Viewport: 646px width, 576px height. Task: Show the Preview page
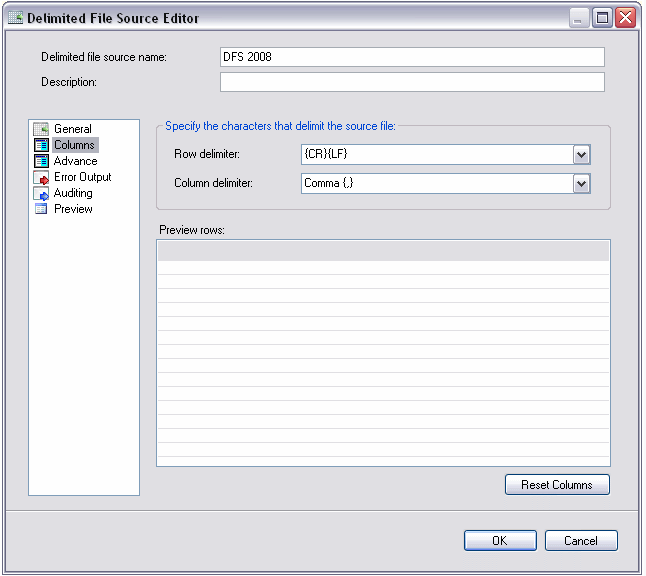click(x=73, y=209)
